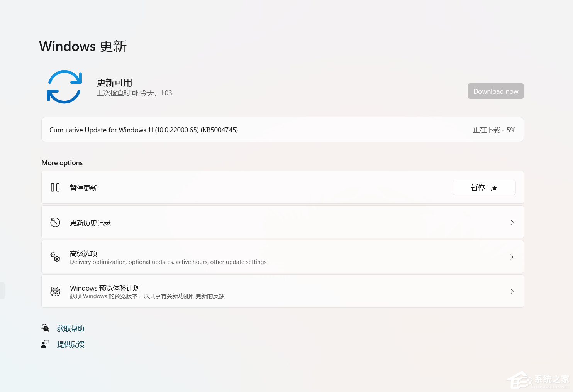Screen dimensions: 573x392
Task: Click the Download now button
Action: pyautogui.click(x=496, y=91)
